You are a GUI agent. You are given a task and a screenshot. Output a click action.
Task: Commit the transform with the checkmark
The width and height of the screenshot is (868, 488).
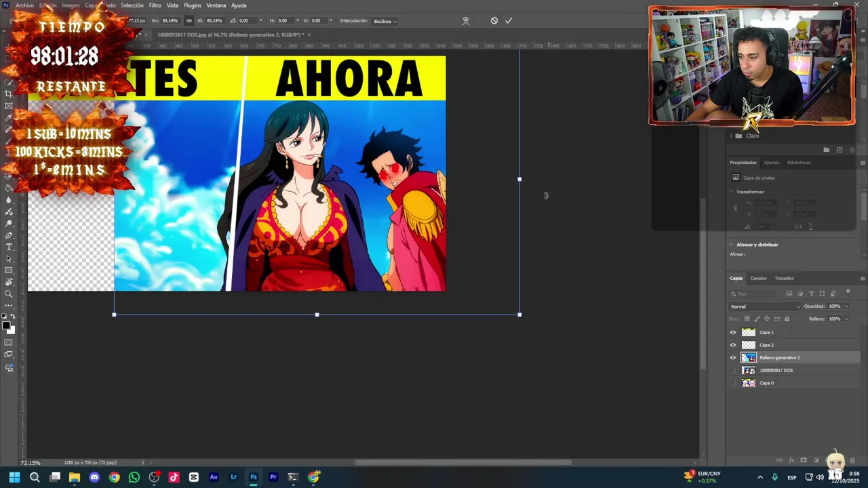click(x=509, y=20)
